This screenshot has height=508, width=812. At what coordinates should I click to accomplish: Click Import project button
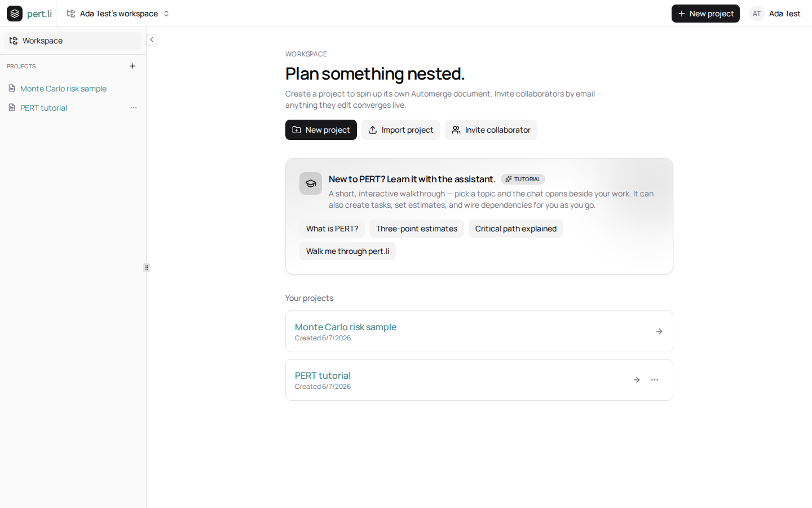pyautogui.click(x=401, y=130)
